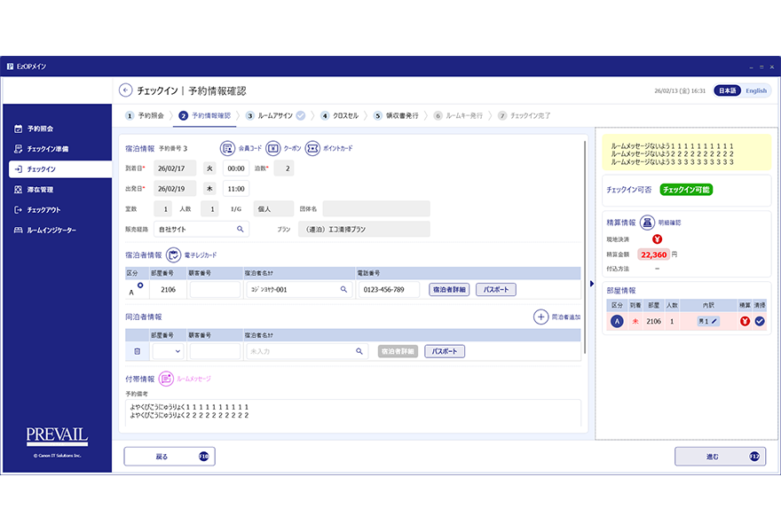This screenshot has width=781, height=532.
Task: Click the ポイントカード point card icon
Action: tap(312, 148)
